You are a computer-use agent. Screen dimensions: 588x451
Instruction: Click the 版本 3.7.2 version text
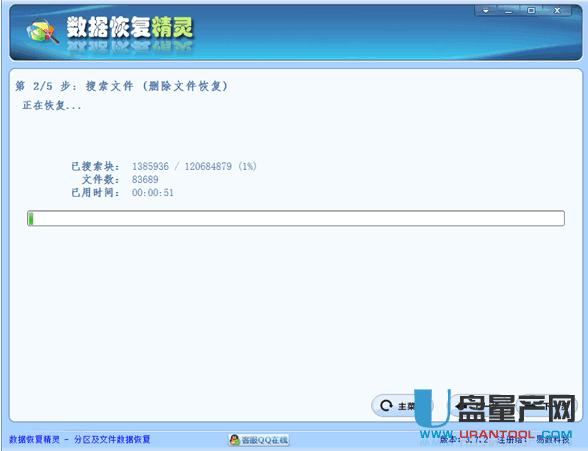tap(464, 439)
